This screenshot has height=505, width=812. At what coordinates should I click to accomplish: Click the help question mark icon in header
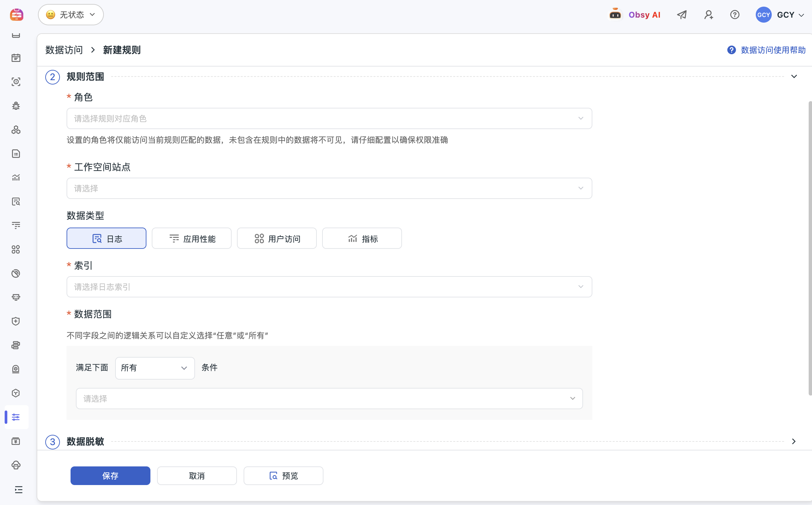point(734,15)
